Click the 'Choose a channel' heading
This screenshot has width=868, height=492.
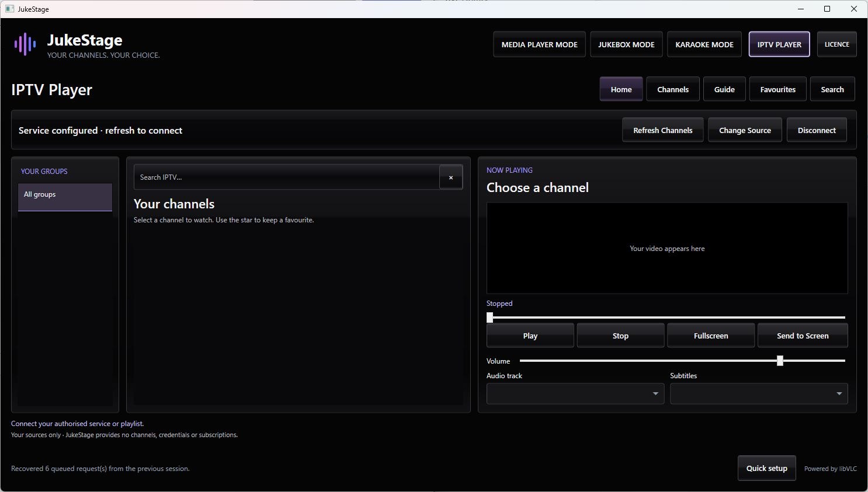click(x=537, y=187)
